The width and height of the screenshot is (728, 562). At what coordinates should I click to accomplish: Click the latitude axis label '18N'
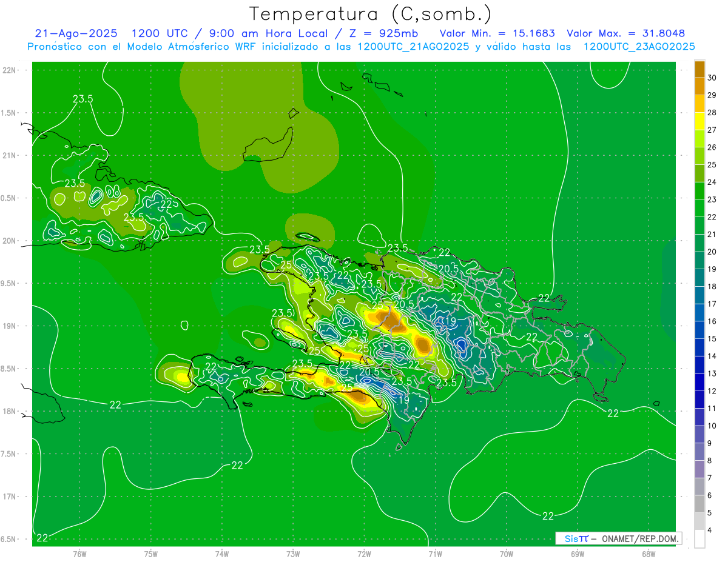10,411
